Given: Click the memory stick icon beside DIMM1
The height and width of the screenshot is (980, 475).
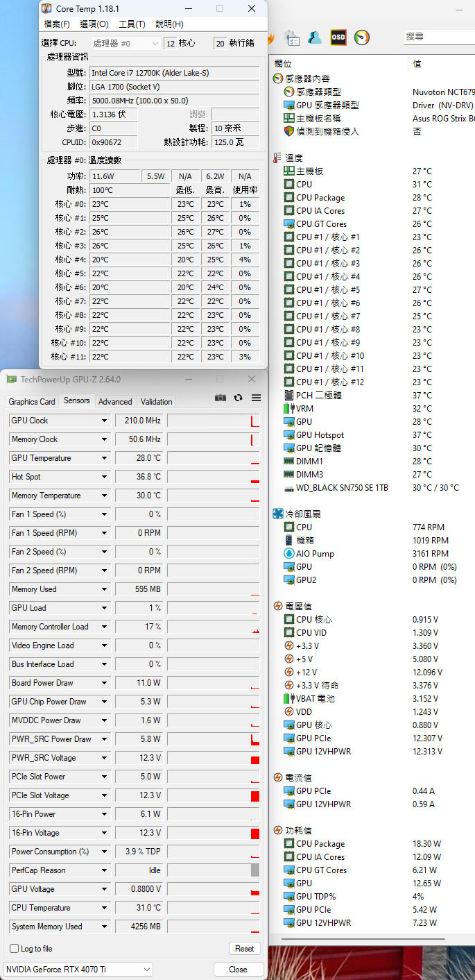Looking at the screenshot, I should (289, 461).
